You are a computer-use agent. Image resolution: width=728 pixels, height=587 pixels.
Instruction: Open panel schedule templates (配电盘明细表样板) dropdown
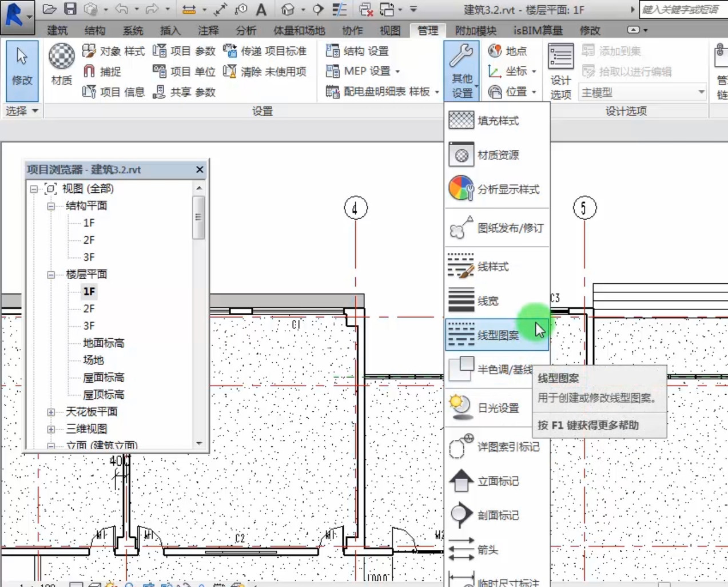tap(382, 92)
